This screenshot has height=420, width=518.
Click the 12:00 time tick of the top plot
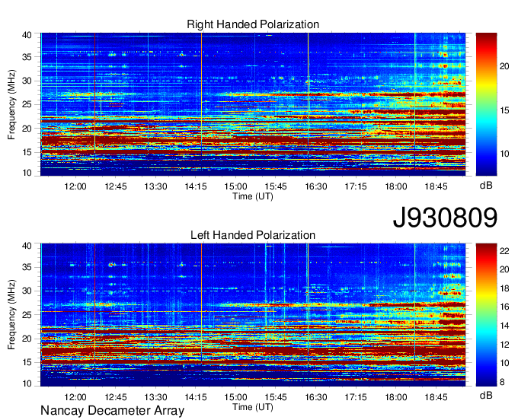[x=75, y=186]
